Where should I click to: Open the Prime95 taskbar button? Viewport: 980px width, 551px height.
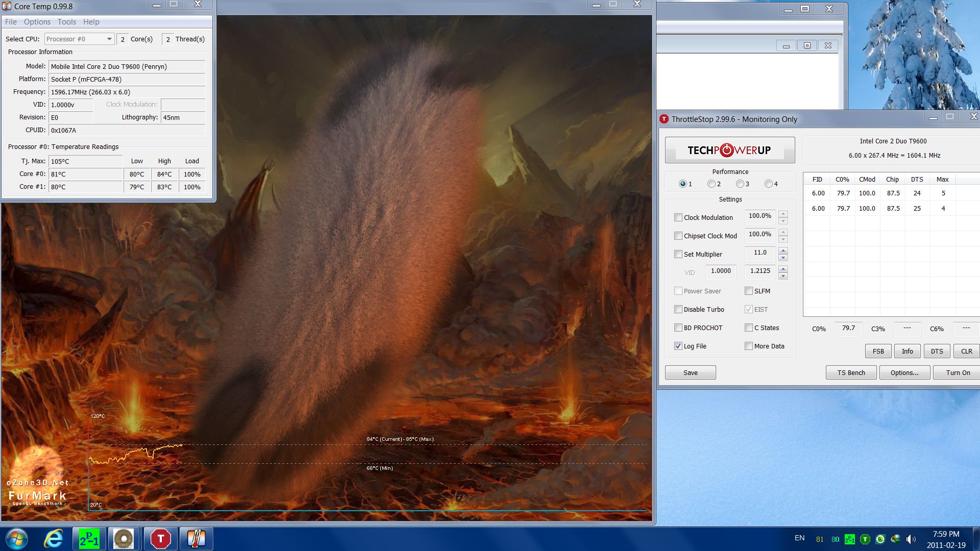point(89,539)
